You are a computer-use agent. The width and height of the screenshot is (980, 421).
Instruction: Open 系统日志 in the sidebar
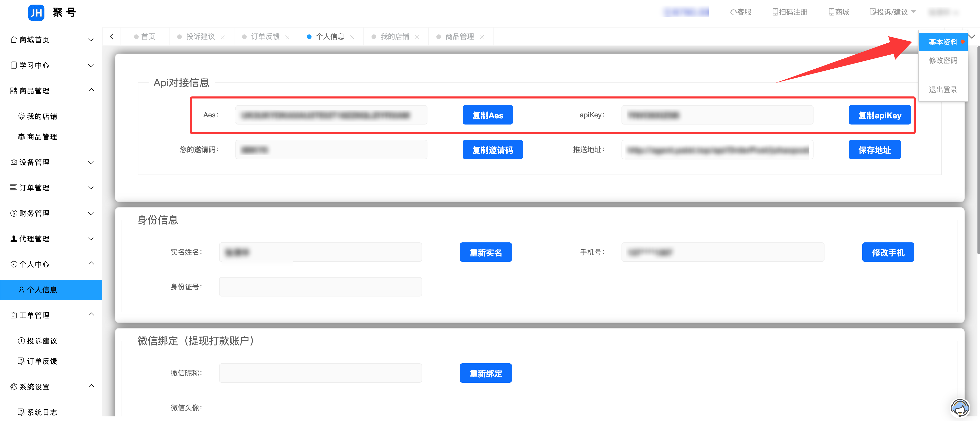point(42,412)
